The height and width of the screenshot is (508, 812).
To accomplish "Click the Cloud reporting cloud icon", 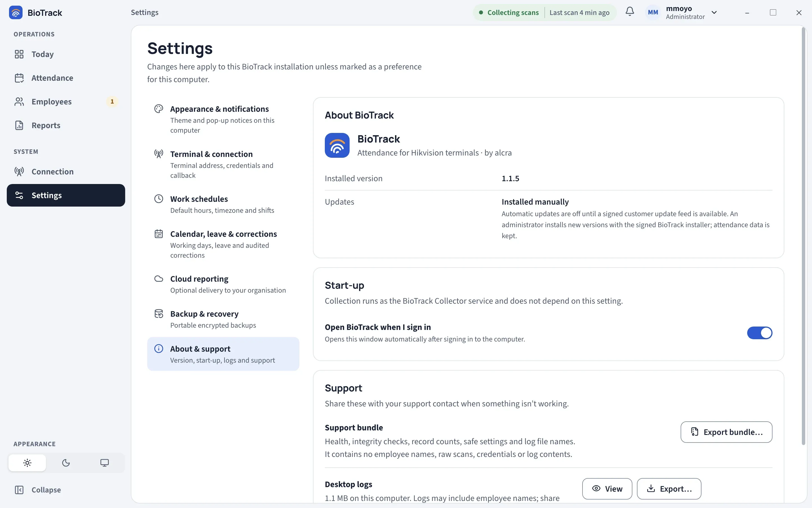I will click(x=159, y=279).
